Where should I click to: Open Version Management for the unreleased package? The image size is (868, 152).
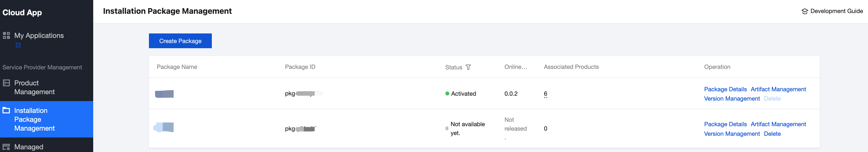click(x=732, y=134)
